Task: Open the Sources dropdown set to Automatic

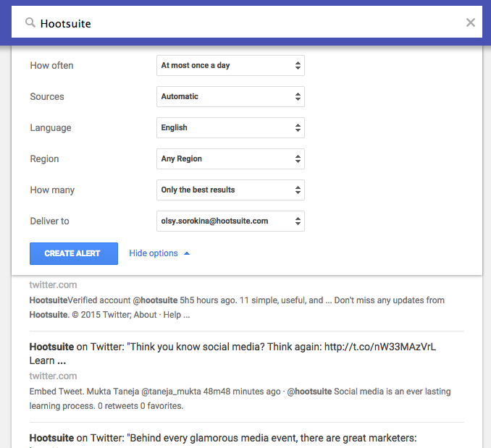Action: (x=230, y=97)
